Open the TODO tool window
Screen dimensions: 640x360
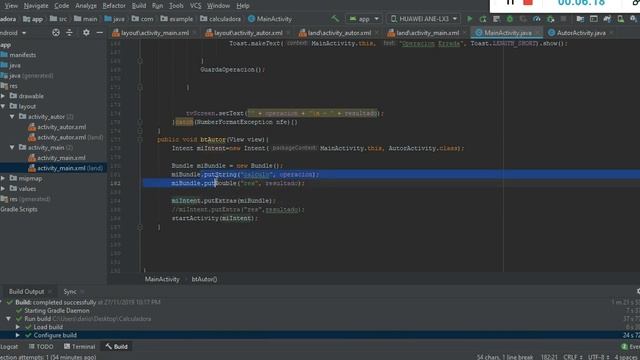(41, 347)
